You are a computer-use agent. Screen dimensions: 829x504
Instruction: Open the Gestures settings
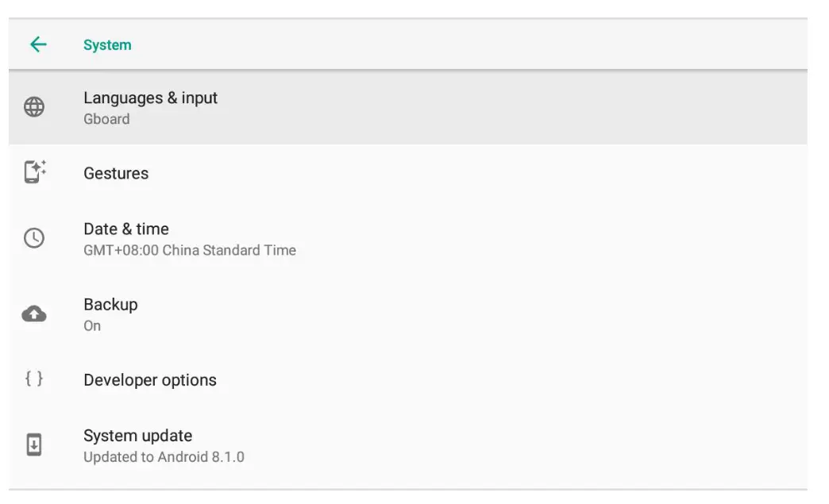(x=116, y=174)
